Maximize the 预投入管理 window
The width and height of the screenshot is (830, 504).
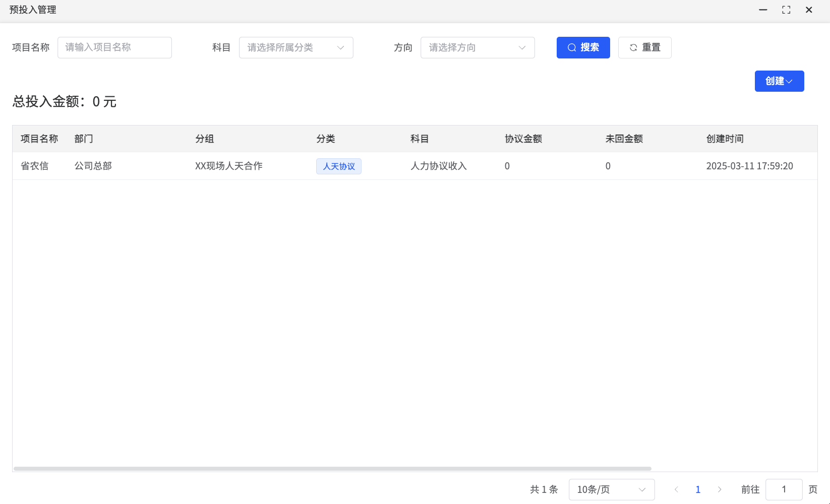click(786, 10)
